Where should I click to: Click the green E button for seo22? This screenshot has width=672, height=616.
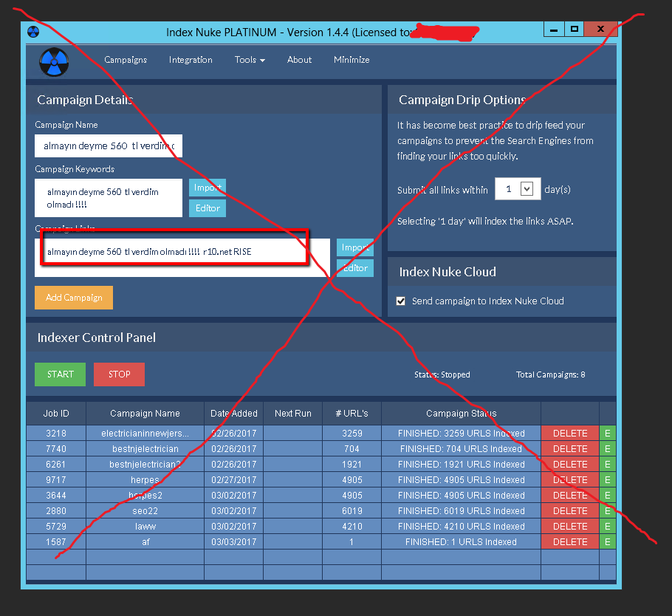tap(608, 510)
